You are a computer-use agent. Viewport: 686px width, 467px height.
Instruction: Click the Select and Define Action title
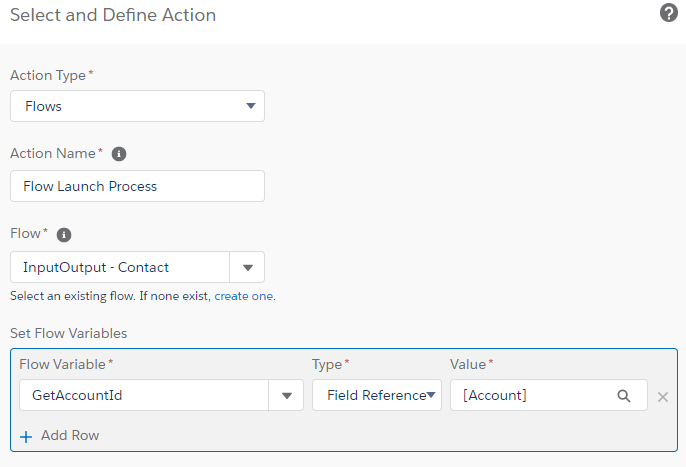[113, 15]
